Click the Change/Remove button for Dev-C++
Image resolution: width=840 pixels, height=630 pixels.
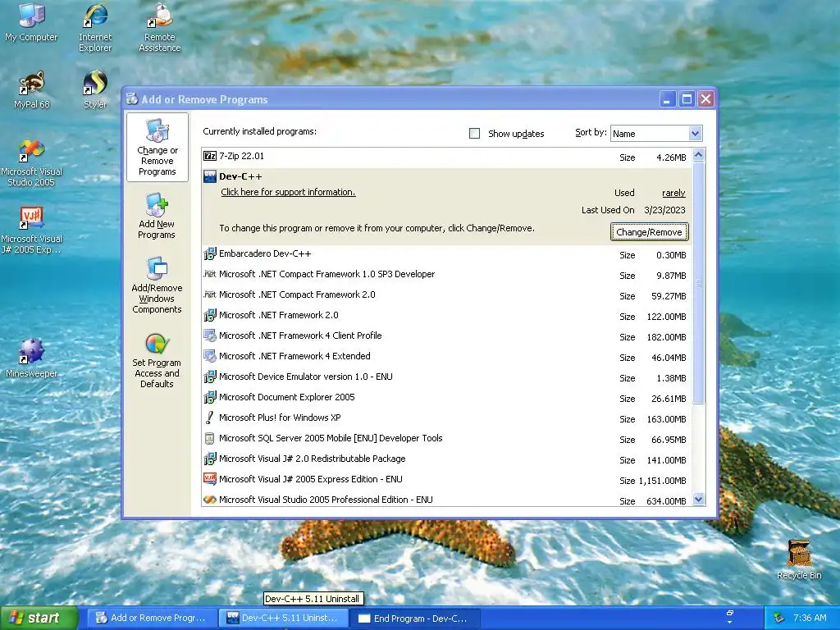click(x=649, y=232)
